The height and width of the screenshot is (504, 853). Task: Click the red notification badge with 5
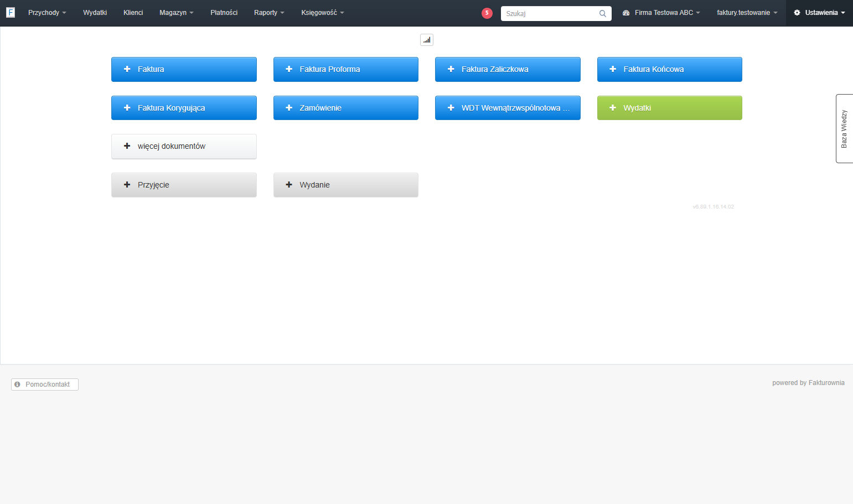(x=487, y=13)
